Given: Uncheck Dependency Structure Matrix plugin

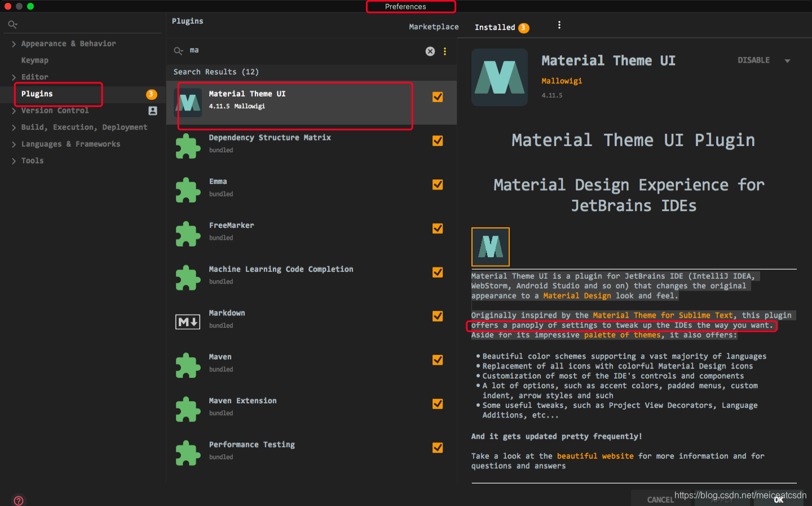Looking at the screenshot, I should [x=438, y=141].
